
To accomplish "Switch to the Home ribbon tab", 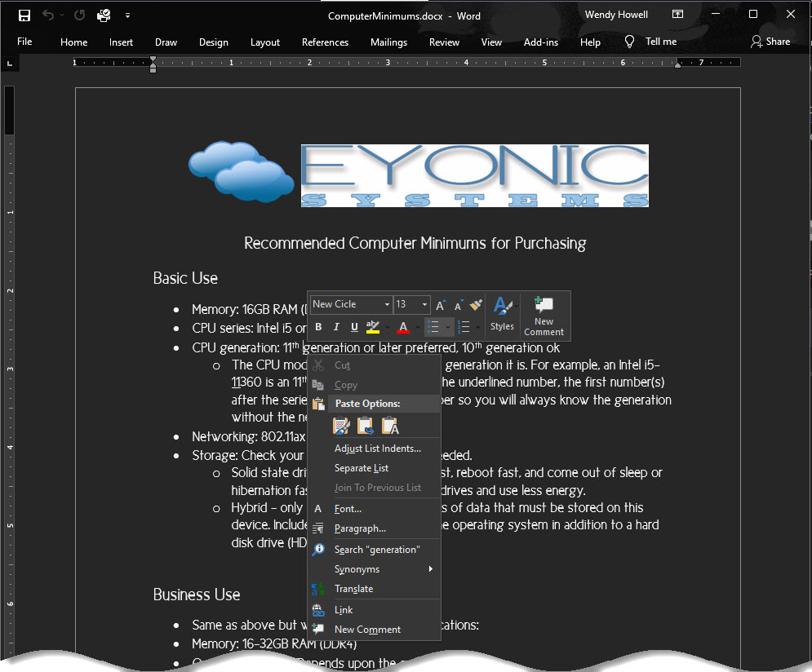I will pyautogui.click(x=73, y=42).
